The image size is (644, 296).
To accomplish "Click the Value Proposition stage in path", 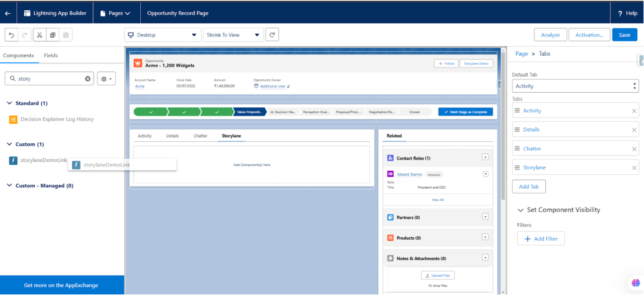I will pos(249,112).
